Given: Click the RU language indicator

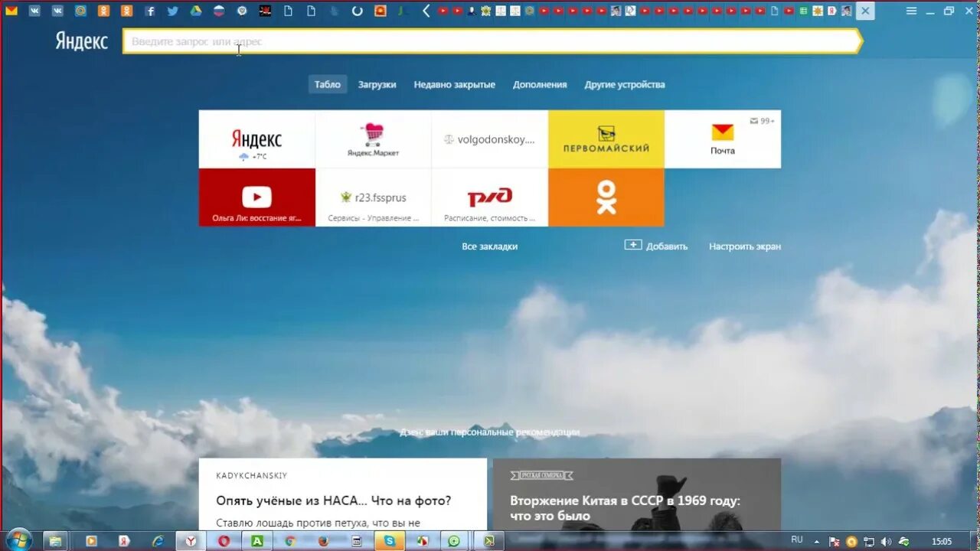Looking at the screenshot, I should tap(797, 540).
